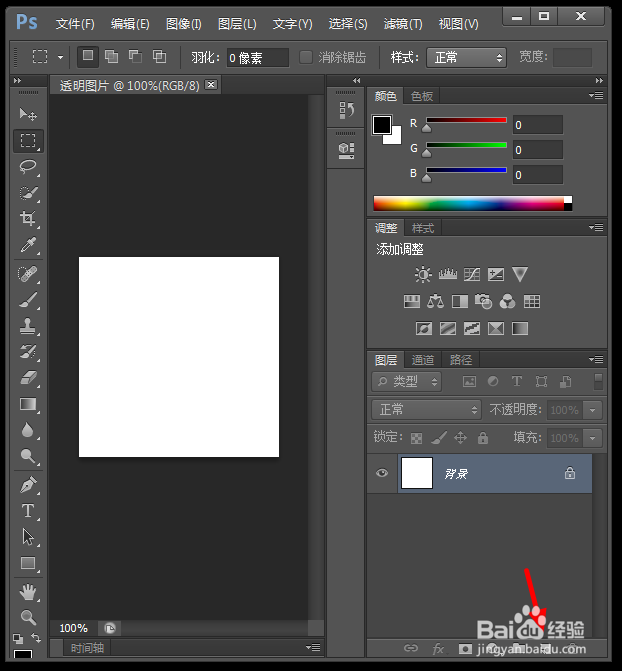Viewport: 622px width, 671px height.
Task: Open the History panel icon
Action: [x=346, y=110]
